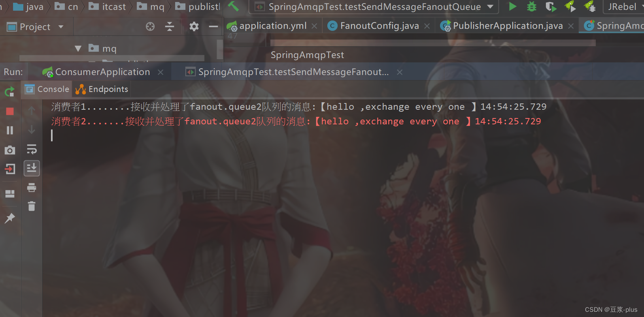Collapse the mq folder tree node
Image resolution: width=644 pixels, height=317 pixels.
pos(78,49)
